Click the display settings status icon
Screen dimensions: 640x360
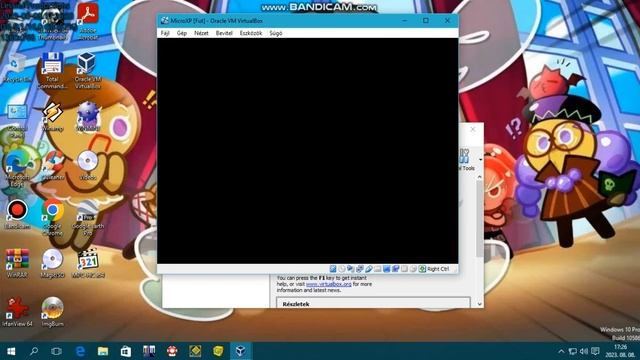point(387,269)
